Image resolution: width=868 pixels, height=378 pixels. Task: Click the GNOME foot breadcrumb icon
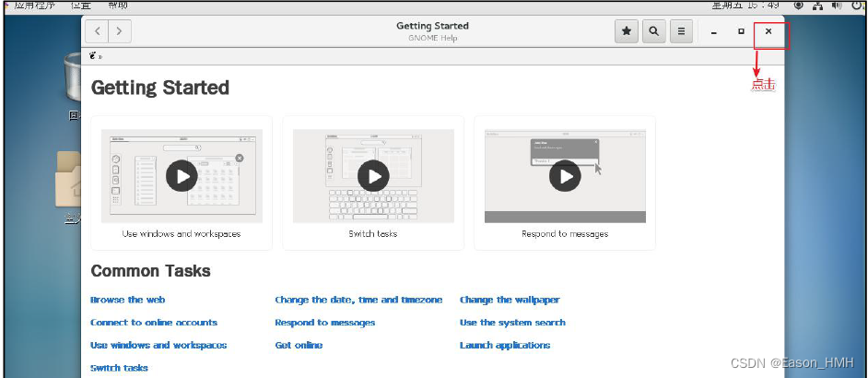point(93,55)
